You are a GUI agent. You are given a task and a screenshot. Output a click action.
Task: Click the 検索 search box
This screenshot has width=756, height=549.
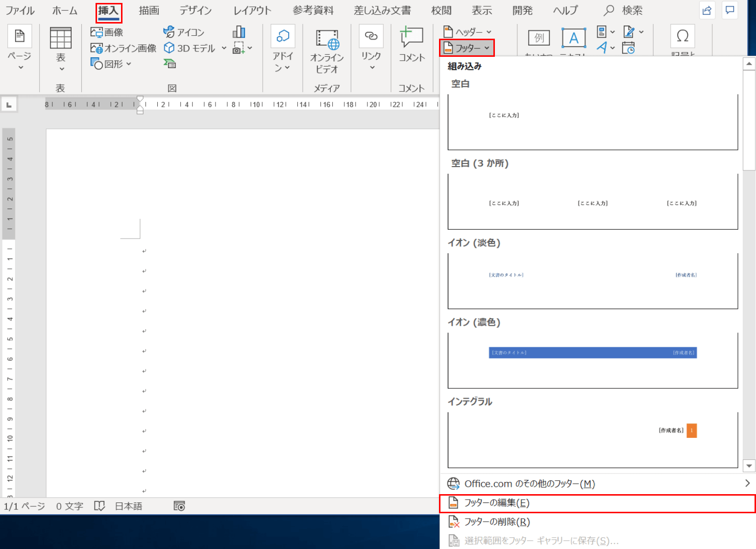624,10
